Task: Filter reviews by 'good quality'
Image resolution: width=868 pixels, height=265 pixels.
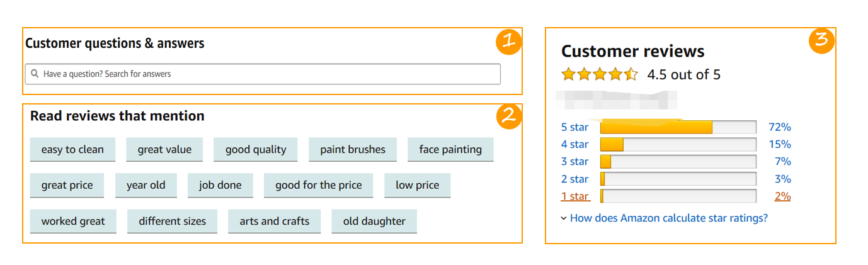Action: point(256,150)
